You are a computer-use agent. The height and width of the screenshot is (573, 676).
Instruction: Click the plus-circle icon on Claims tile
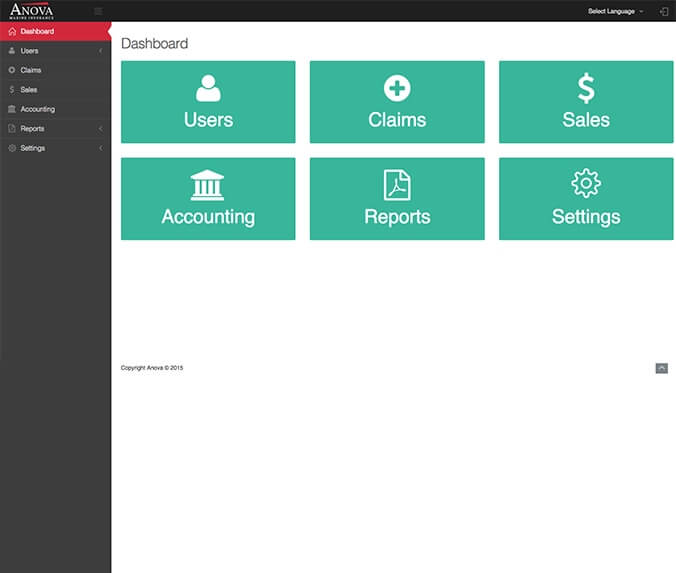tap(397, 88)
